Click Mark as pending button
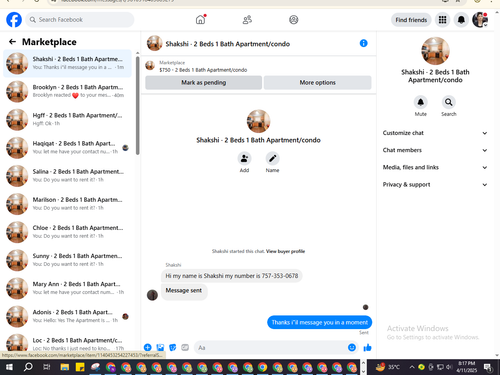 click(x=203, y=83)
